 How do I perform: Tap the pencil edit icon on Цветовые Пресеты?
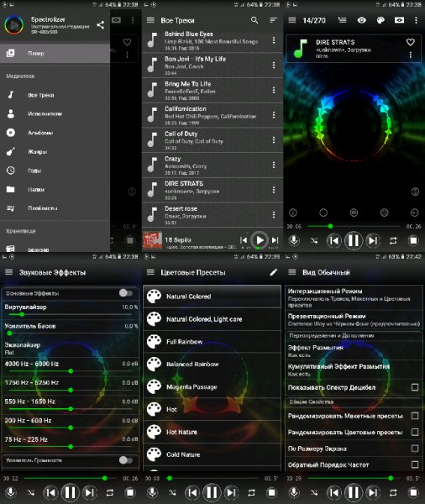pos(273,272)
